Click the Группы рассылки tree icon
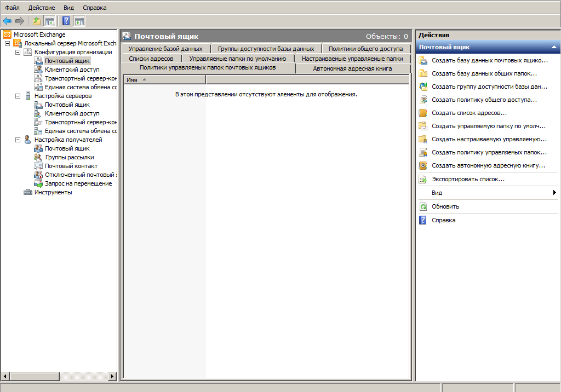 [38, 157]
